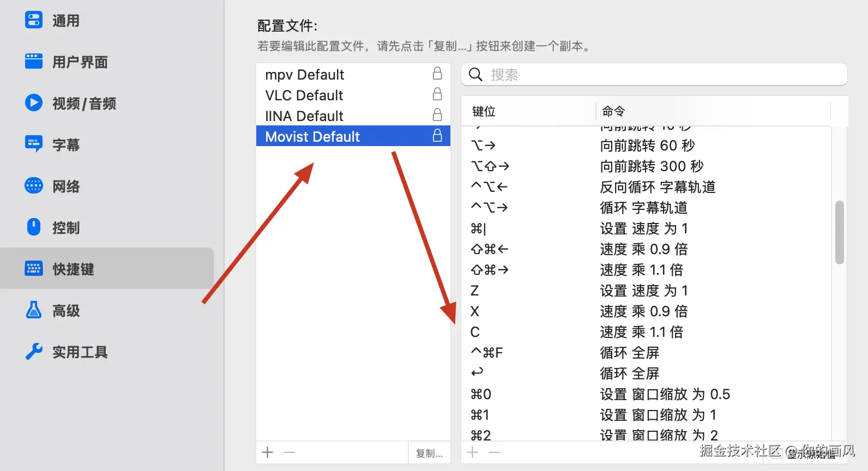The width and height of the screenshot is (868, 471).
Task: Open the 网络 settings section
Action: (x=107, y=186)
